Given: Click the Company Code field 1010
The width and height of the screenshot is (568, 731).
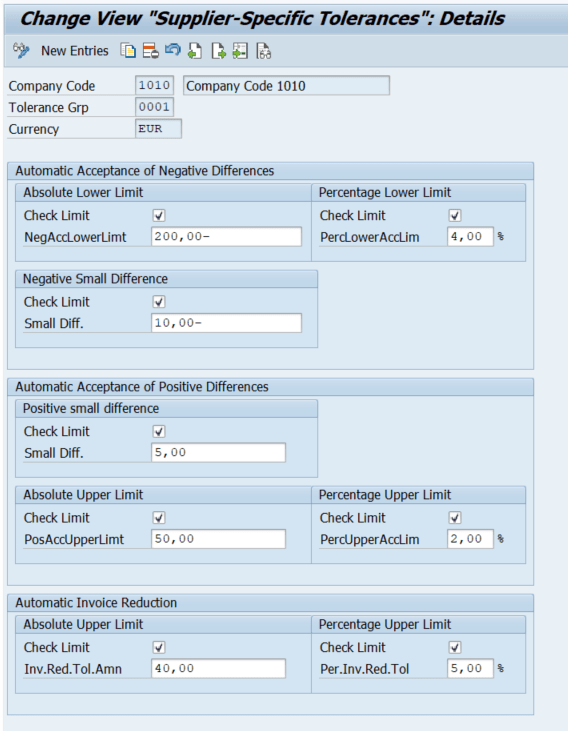Looking at the screenshot, I should coord(154,85).
